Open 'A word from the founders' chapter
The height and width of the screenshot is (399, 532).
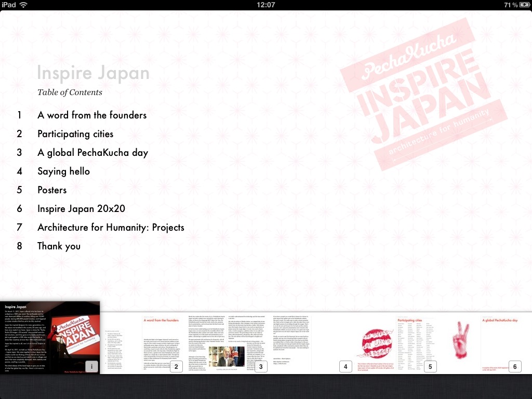92,115
